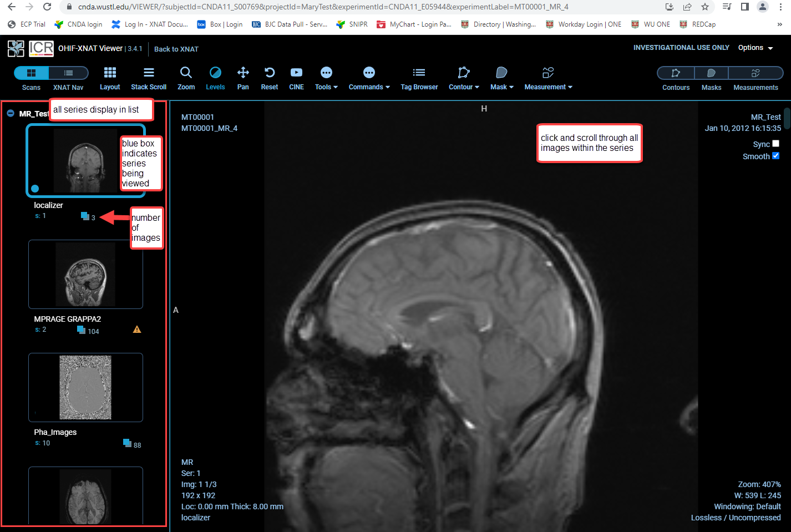The height and width of the screenshot is (532, 791).
Task: Collapse the MR_Test series list
Action: 10,113
